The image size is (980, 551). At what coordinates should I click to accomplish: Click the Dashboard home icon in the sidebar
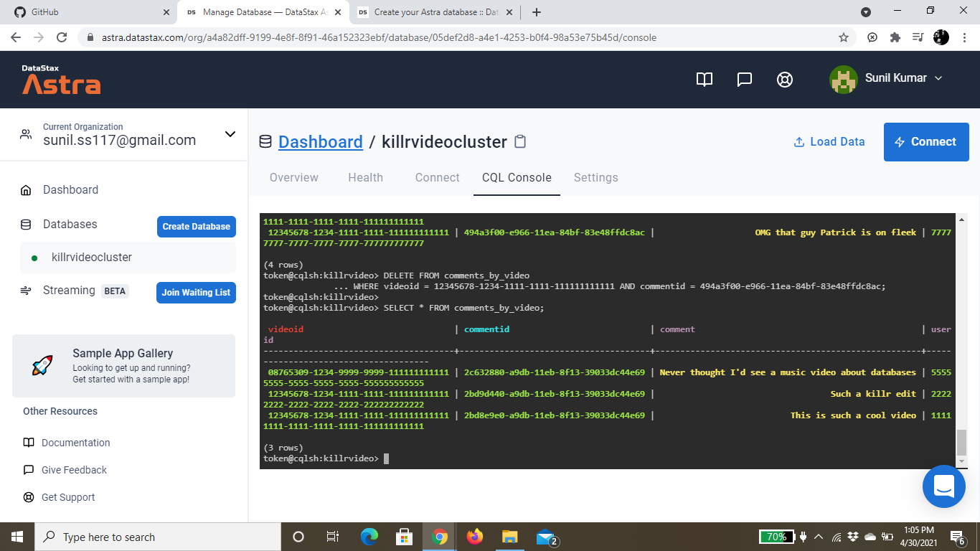27,189
